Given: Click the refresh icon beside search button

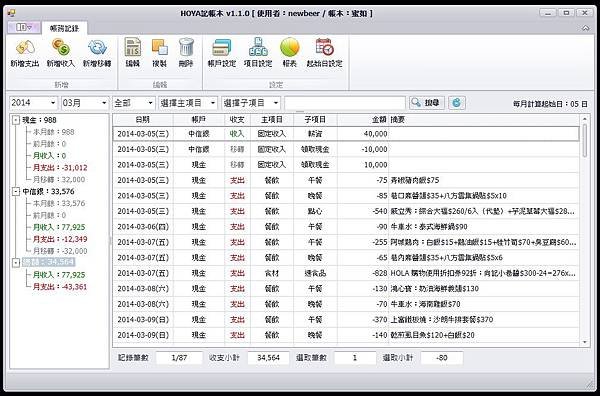Looking at the screenshot, I should (457, 103).
